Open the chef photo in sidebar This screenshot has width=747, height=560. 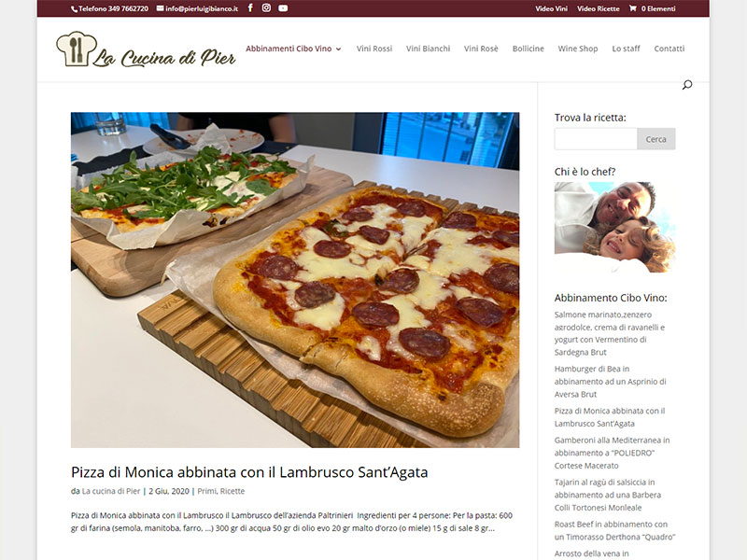coord(614,227)
